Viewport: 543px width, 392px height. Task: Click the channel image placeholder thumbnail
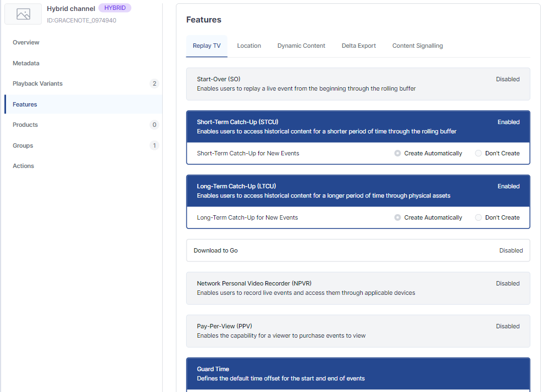[x=23, y=14]
